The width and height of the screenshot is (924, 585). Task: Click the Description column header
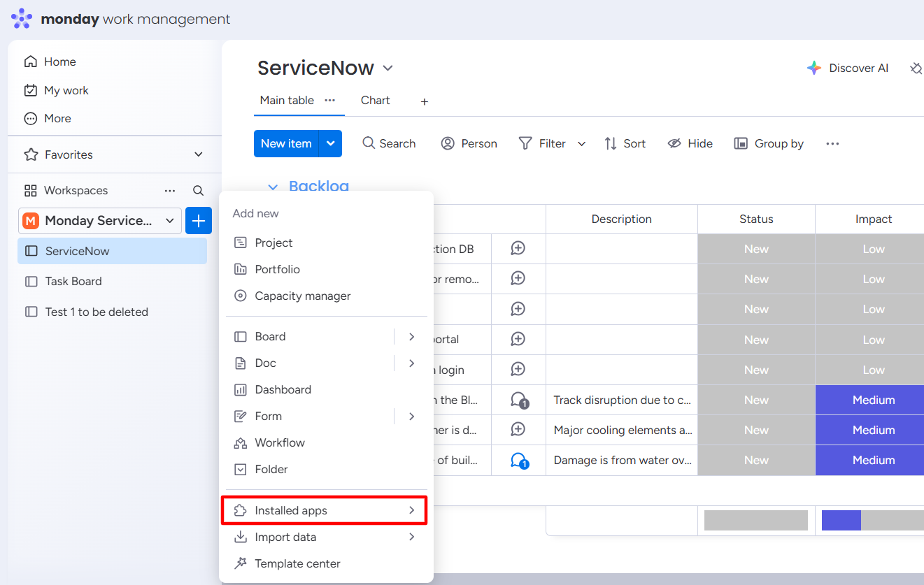(622, 219)
